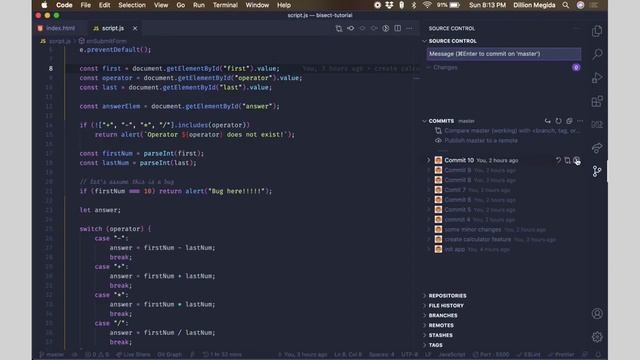Open editor More Actions ellipsis

(x=409, y=28)
